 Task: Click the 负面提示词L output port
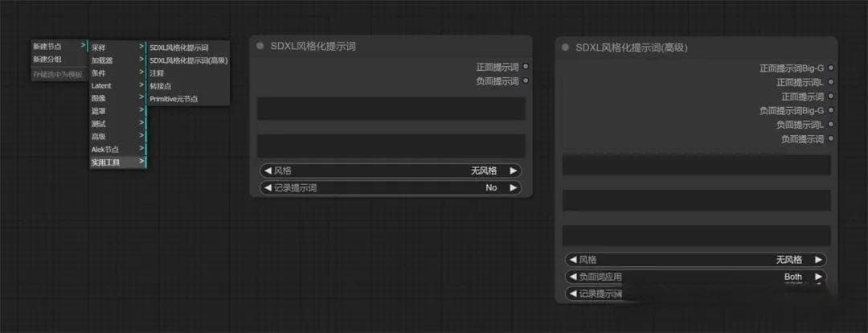pyautogui.click(x=830, y=125)
